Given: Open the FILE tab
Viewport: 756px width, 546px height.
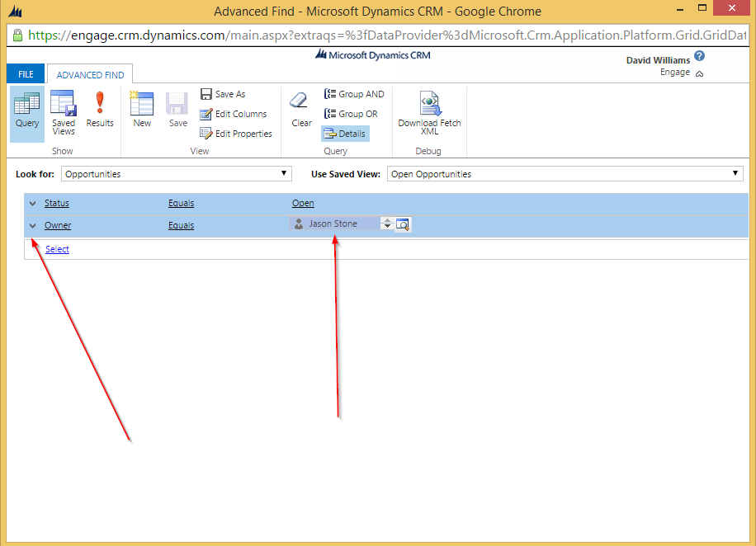Looking at the screenshot, I should coord(26,74).
